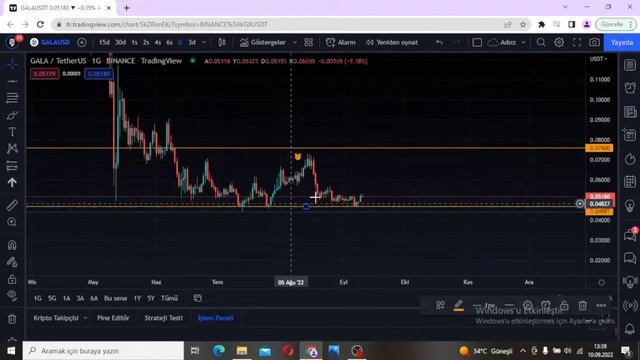Open the Strateji Testi tab
This screenshot has width=640, height=360.
tap(163, 318)
